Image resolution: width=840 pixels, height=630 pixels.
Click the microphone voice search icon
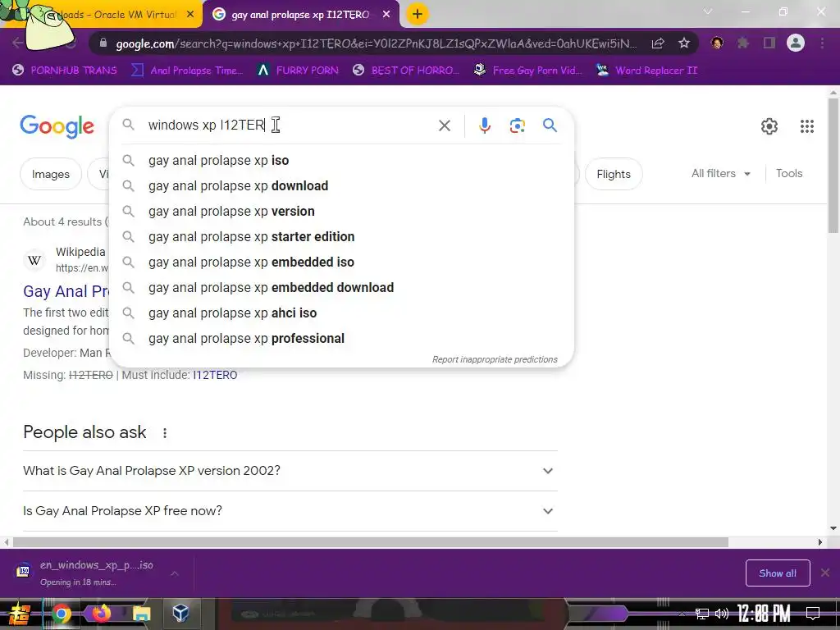coord(484,126)
